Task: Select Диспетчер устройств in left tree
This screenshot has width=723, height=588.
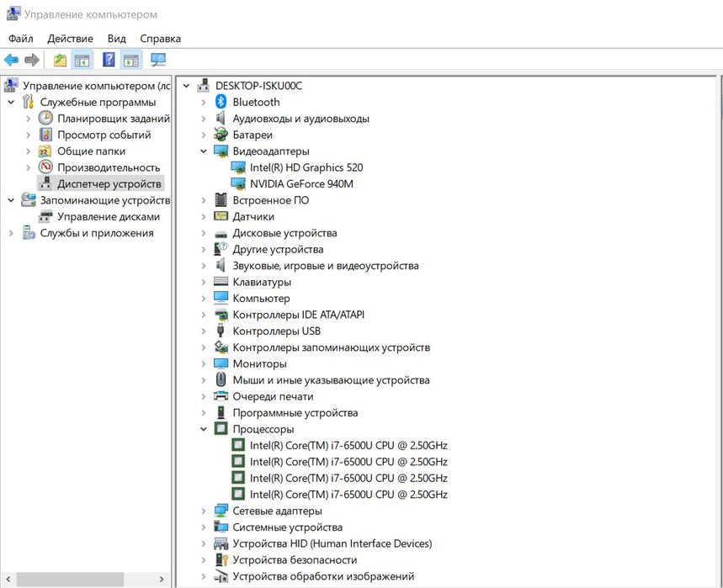Action: pos(109,184)
